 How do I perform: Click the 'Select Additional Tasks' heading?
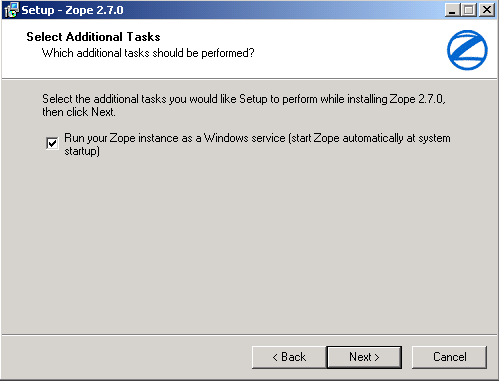tap(93, 37)
